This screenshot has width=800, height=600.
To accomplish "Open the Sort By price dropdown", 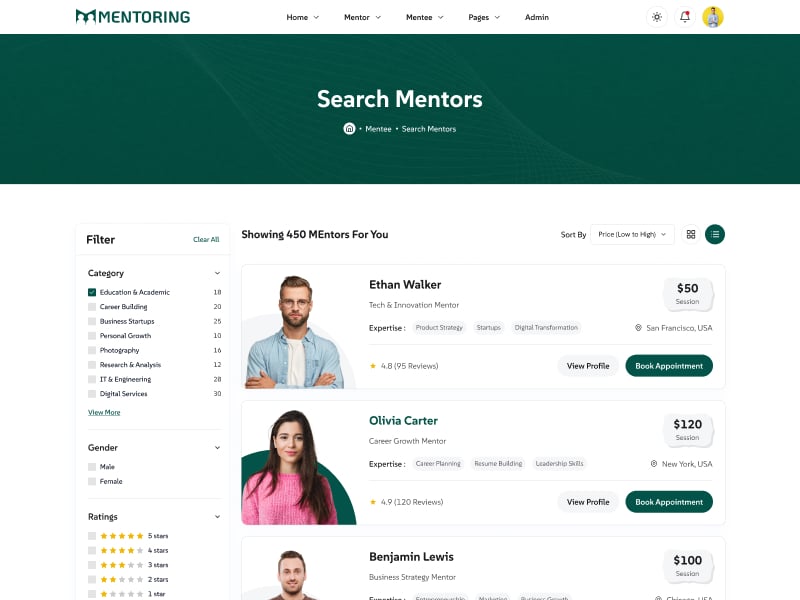I will (632, 234).
